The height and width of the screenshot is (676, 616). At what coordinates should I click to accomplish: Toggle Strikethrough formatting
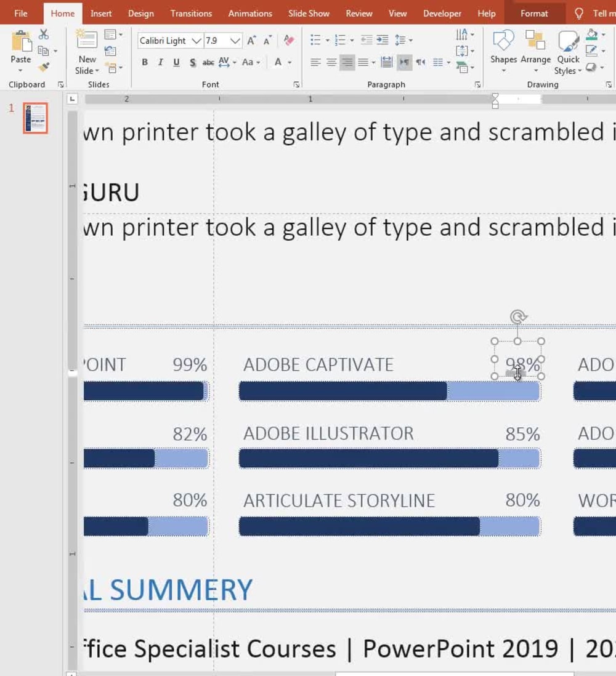208,63
